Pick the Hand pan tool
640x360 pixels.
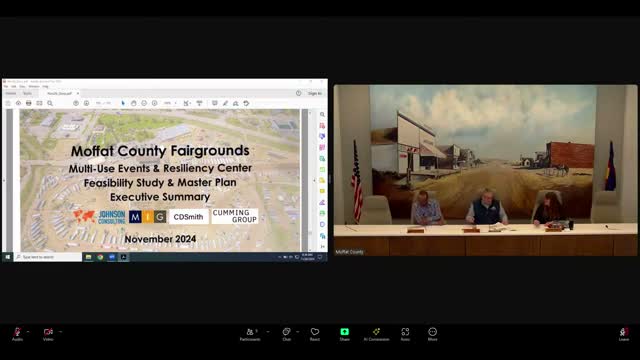coord(133,103)
